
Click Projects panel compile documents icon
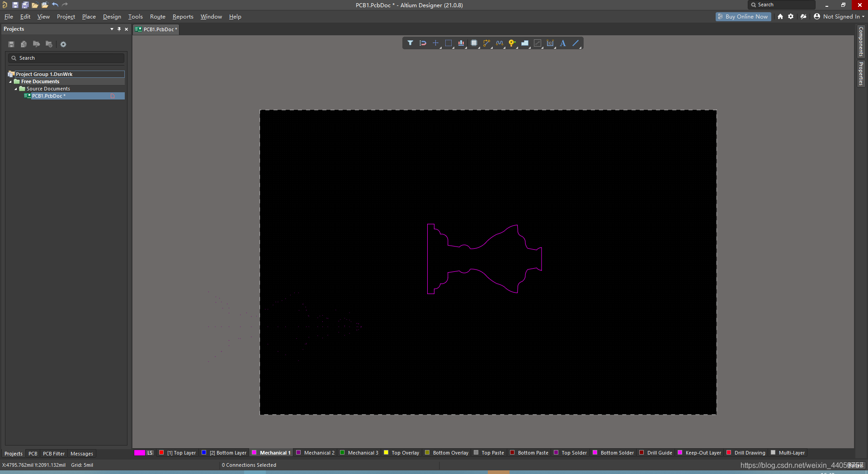24,44
